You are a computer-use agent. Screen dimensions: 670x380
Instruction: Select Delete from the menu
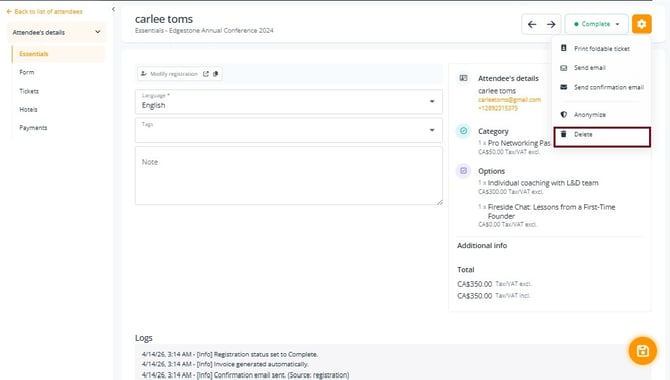(x=602, y=135)
